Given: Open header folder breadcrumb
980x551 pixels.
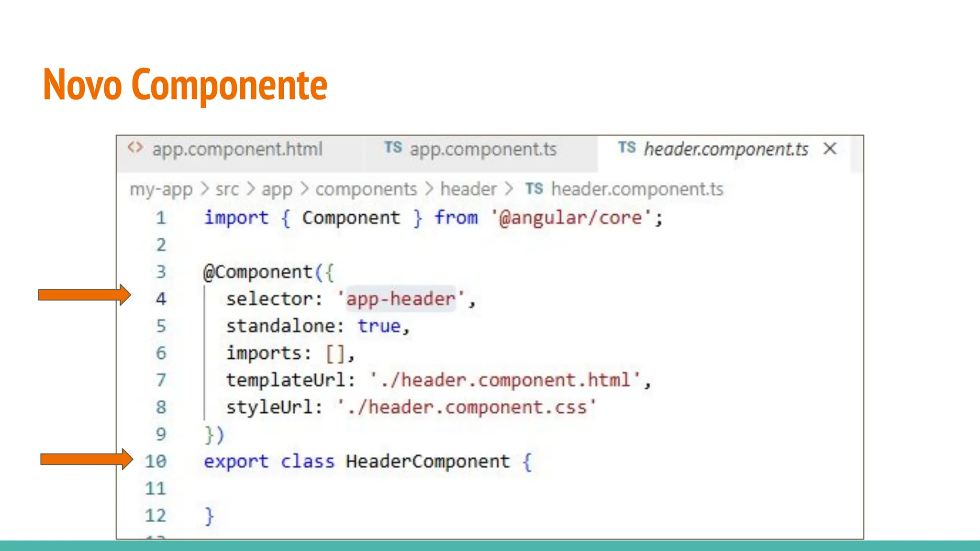Looking at the screenshot, I should point(468,189).
